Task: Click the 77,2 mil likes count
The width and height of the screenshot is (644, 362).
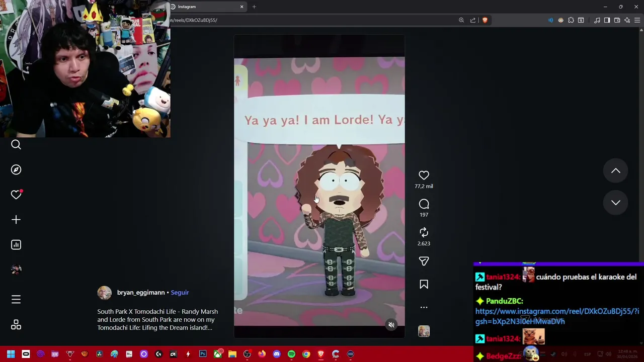Action: [424, 187]
